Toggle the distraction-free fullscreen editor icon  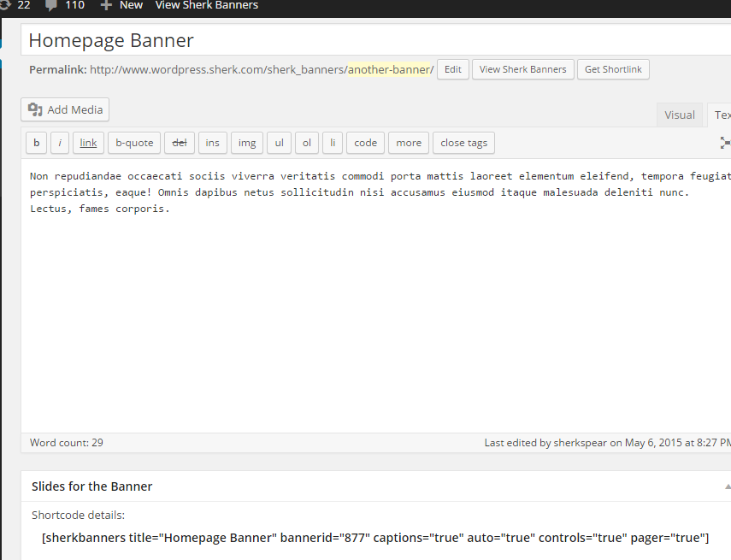pyautogui.click(x=725, y=143)
